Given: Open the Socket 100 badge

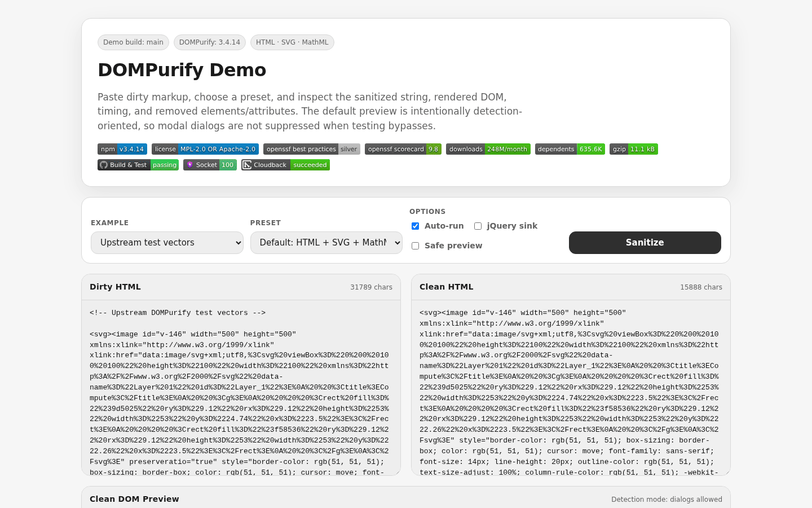Looking at the screenshot, I should point(210,165).
